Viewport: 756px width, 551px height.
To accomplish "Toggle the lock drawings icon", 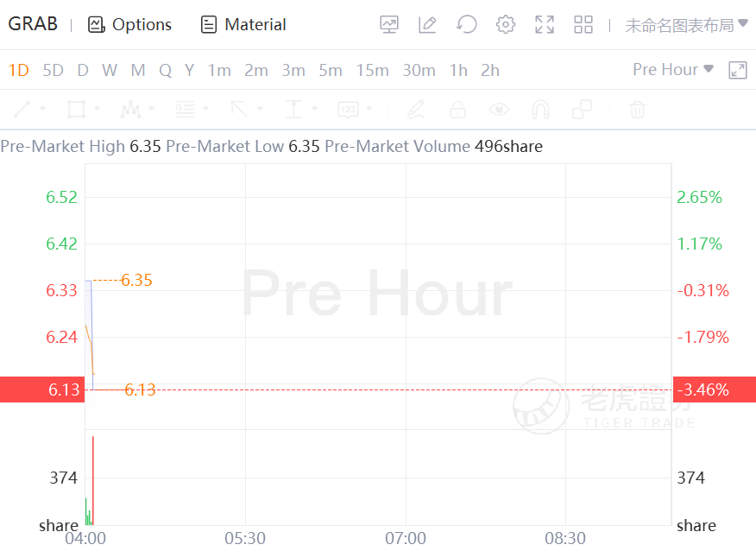I will click(x=457, y=110).
